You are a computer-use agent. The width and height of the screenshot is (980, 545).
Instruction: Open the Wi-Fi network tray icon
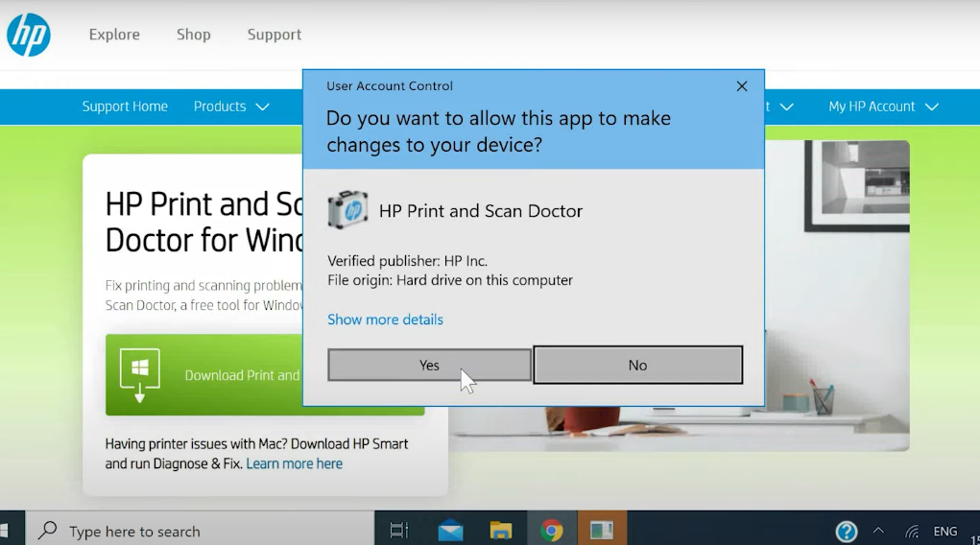pos(912,532)
